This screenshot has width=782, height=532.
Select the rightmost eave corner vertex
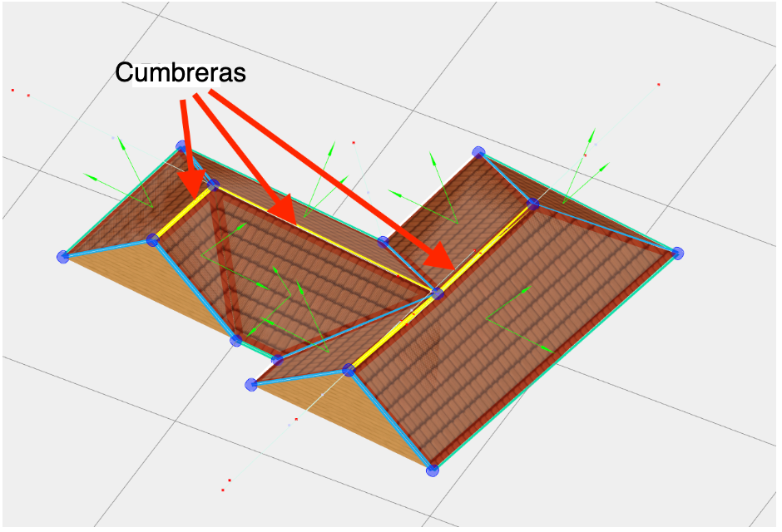coord(677,253)
